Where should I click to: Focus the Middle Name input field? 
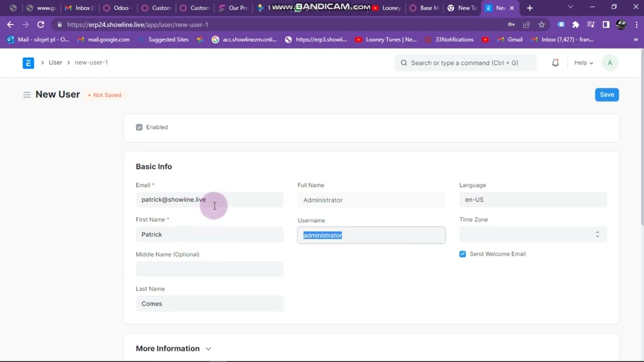click(209, 269)
